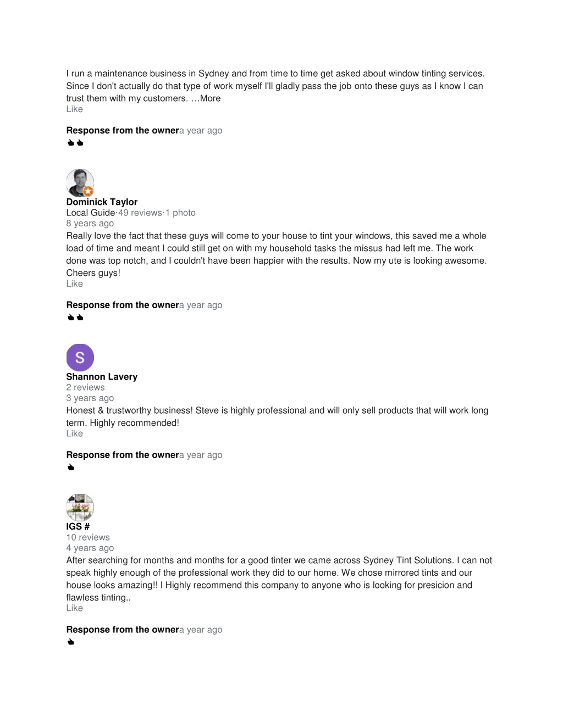Click thumbs-up emoji under Shannon Lavery's owner response
Screen dimensions: 563x728
tap(70, 467)
